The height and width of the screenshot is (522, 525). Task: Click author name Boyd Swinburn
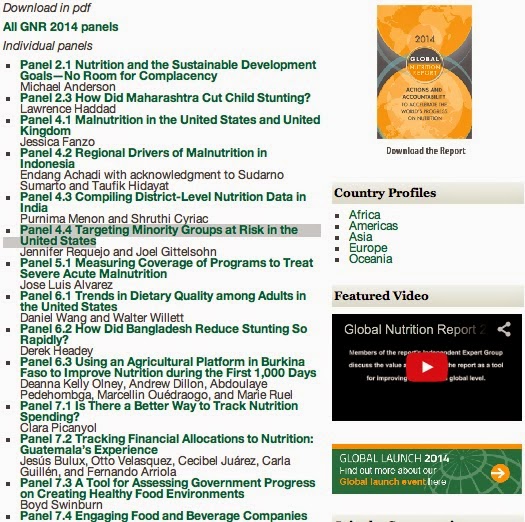tap(61, 505)
